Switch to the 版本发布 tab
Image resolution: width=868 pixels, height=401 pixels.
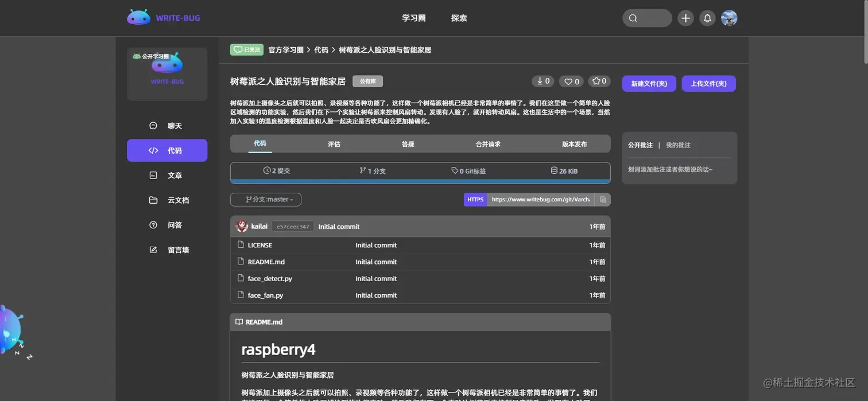click(575, 144)
